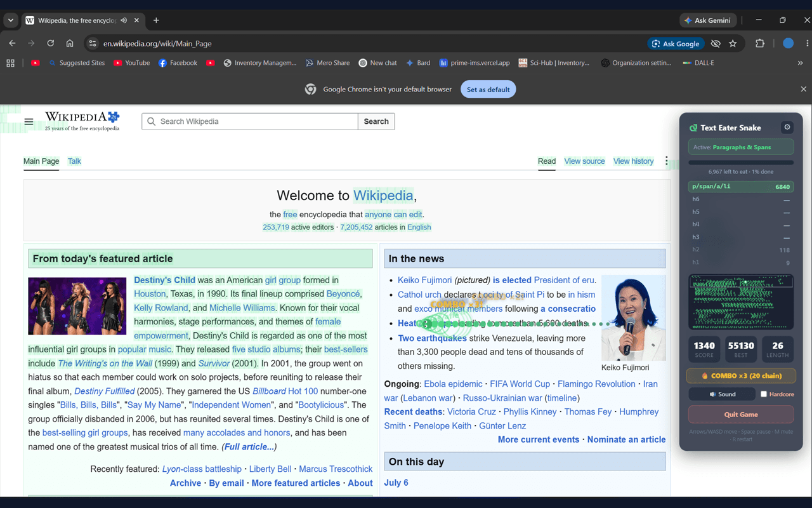812x508 pixels.
Task: Quit the snake game
Action: pyautogui.click(x=741, y=415)
